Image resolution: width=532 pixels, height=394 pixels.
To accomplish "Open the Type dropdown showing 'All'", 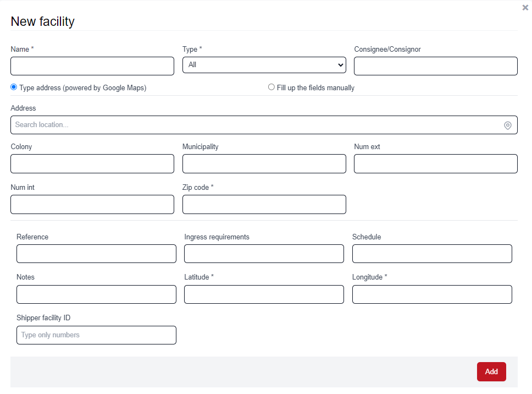I will pos(264,64).
